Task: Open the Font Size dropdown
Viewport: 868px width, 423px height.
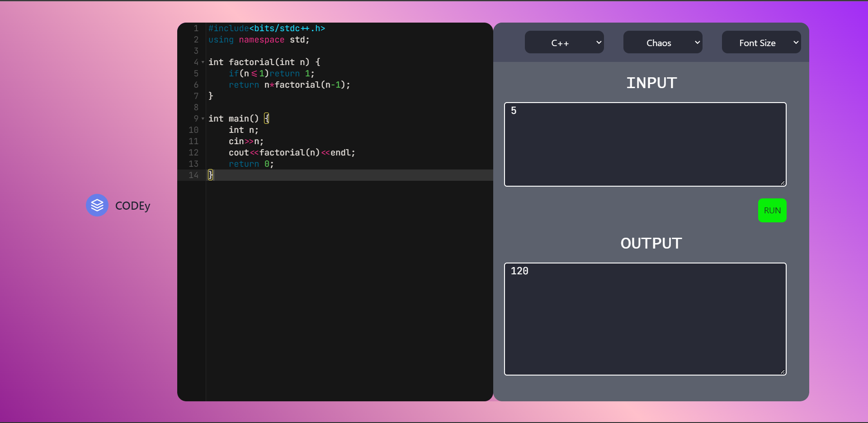Action: coord(761,42)
